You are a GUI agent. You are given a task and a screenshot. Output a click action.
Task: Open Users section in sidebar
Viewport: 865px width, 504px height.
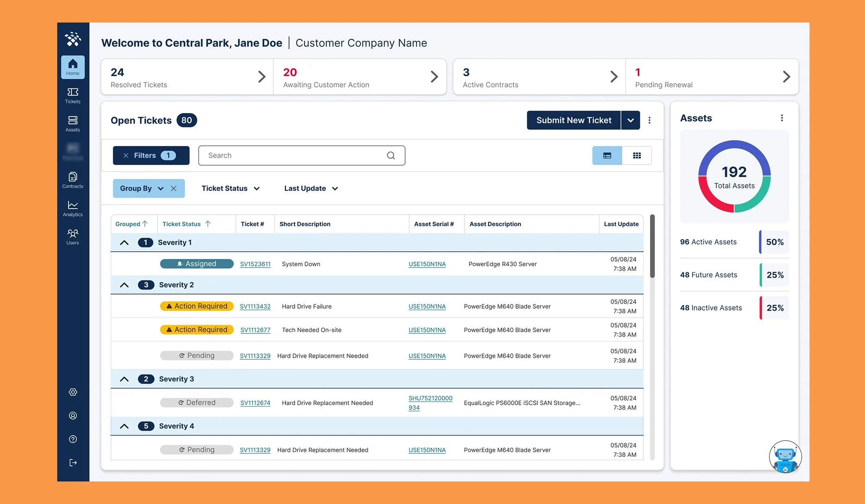click(73, 236)
